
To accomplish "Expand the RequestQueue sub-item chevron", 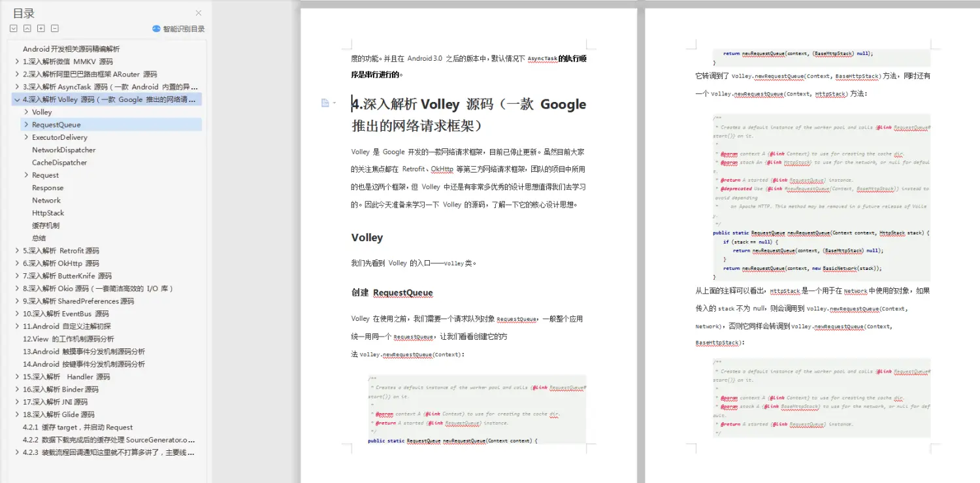I will pyautogui.click(x=26, y=124).
